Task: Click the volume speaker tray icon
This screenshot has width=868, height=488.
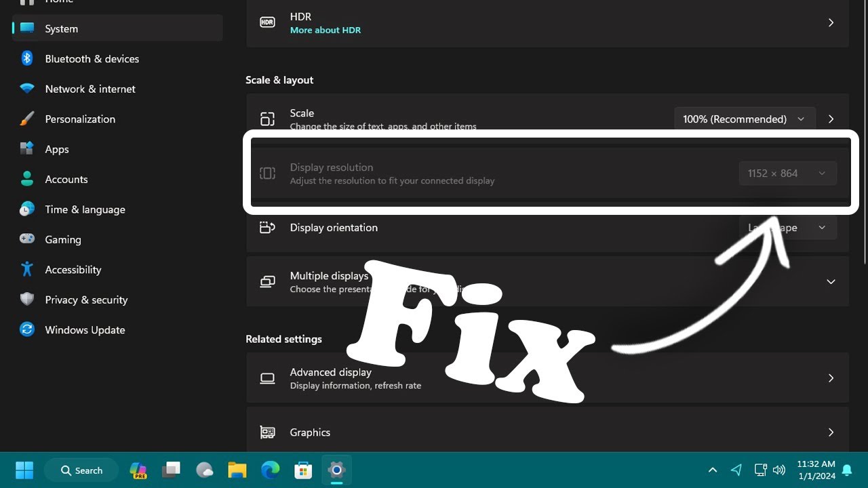Action: pos(779,470)
